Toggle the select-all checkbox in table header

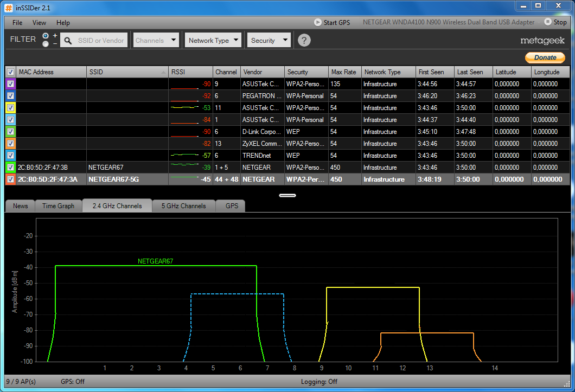[x=11, y=72]
